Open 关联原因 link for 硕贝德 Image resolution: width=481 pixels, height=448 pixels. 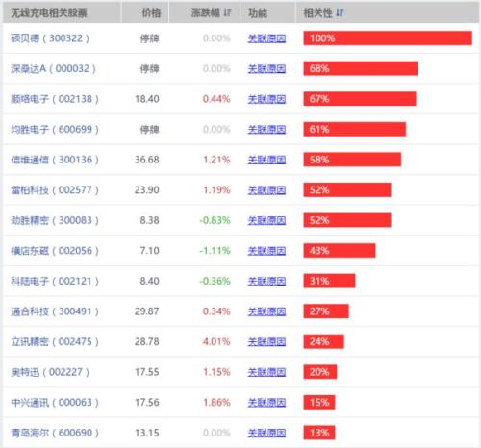click(266, 38)
